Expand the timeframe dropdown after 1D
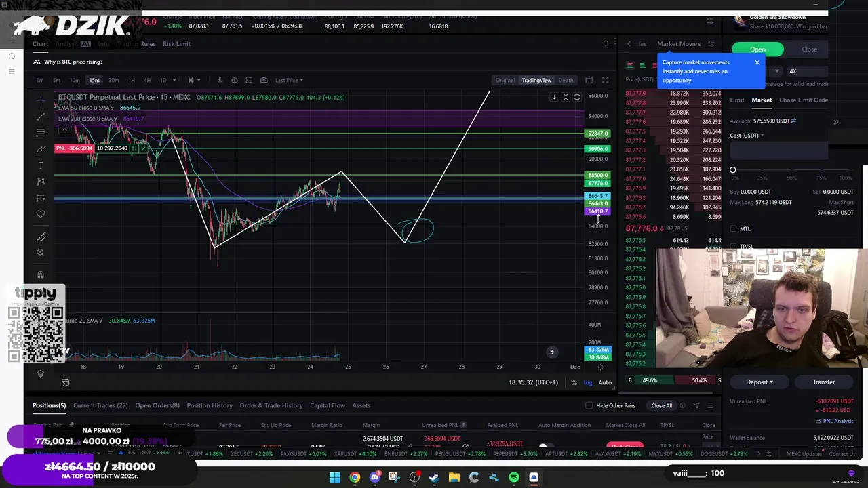868x488 pixels. 174,80
